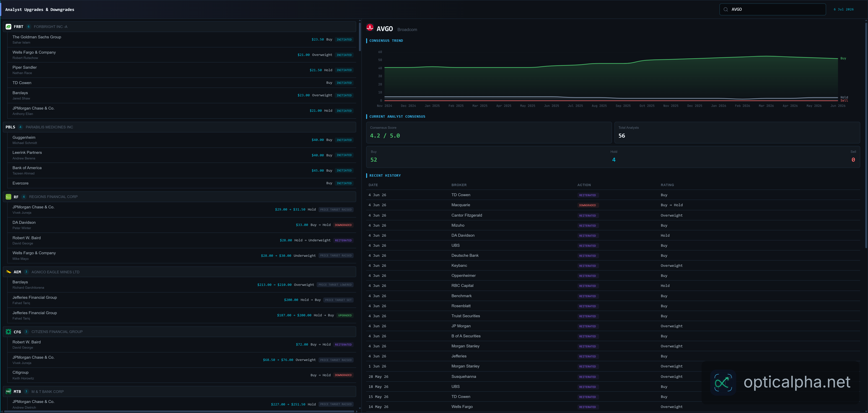Open the FRBT Forbright Inc group header
868x413 pixels.
[x=179, y=27]
